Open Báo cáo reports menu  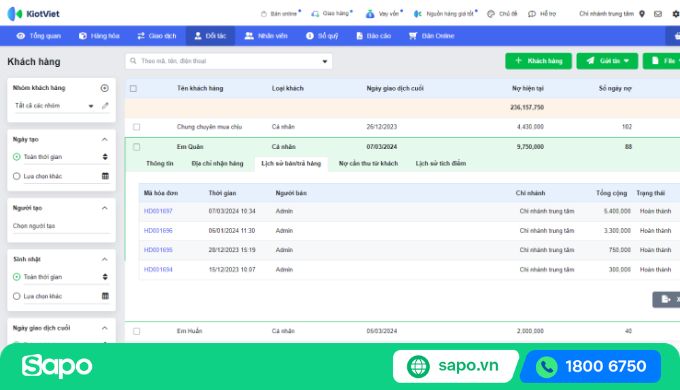374,36
